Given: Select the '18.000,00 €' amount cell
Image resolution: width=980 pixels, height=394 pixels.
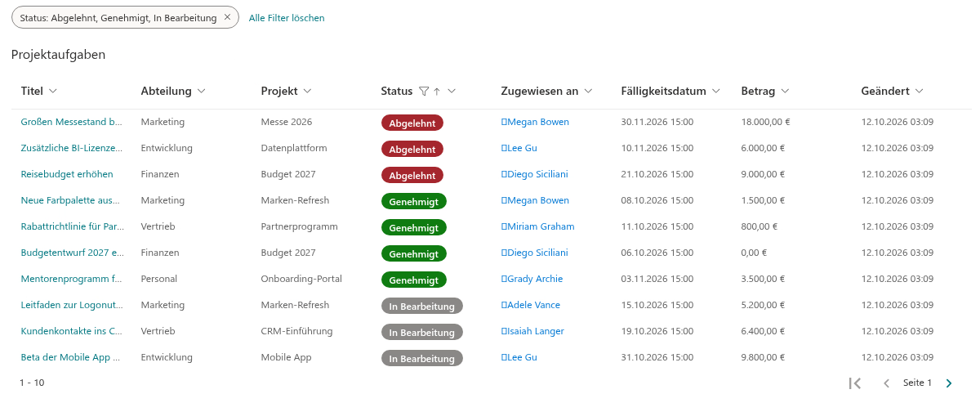Looking at the screenshot, I should click(765, 122).
